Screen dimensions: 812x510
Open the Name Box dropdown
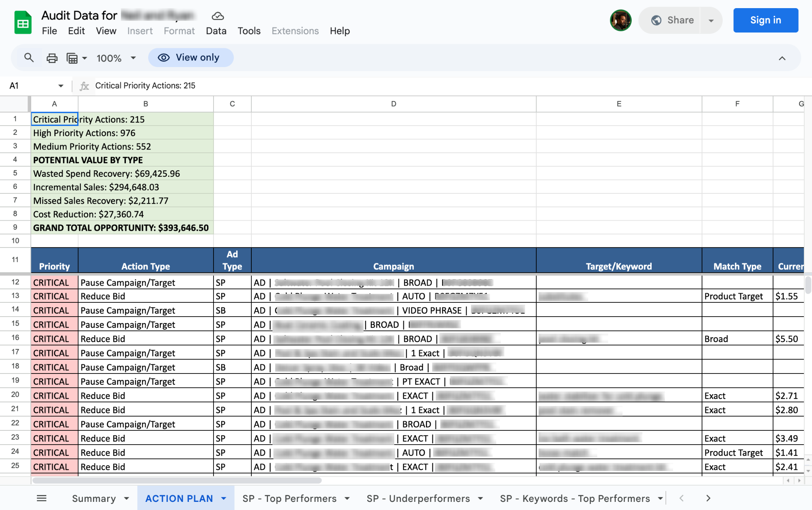[x=60, y=85]
